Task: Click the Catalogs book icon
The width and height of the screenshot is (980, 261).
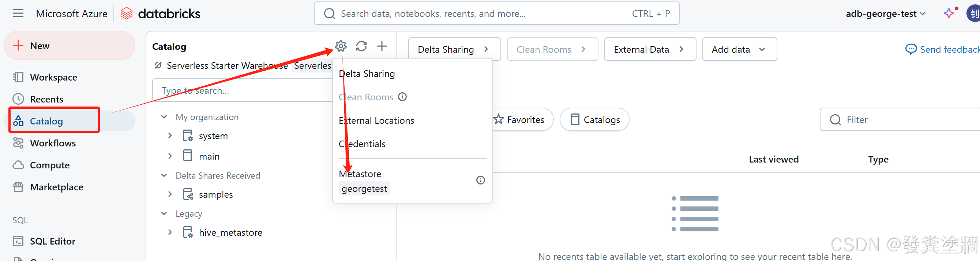Action: (x=575, y=119)
